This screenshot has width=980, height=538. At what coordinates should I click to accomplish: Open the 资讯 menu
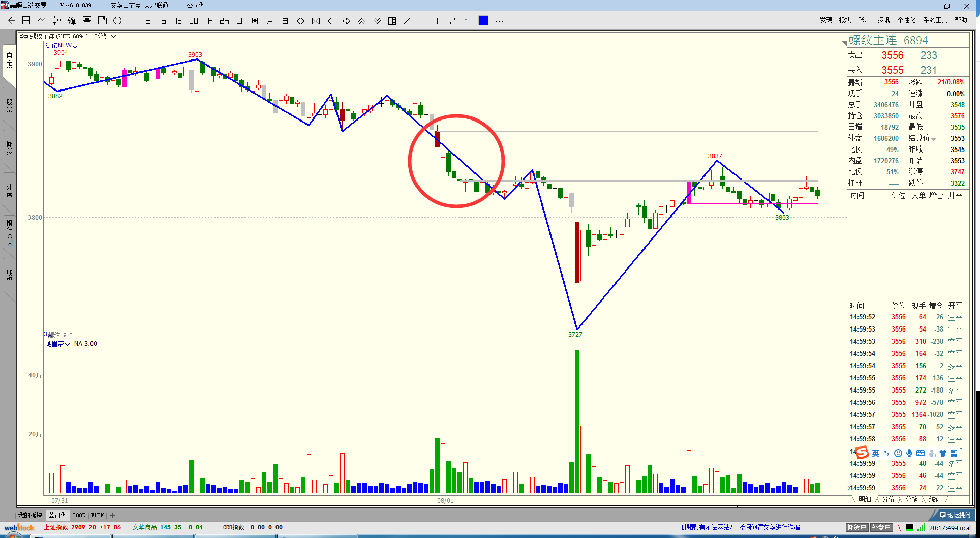(883, 20)
